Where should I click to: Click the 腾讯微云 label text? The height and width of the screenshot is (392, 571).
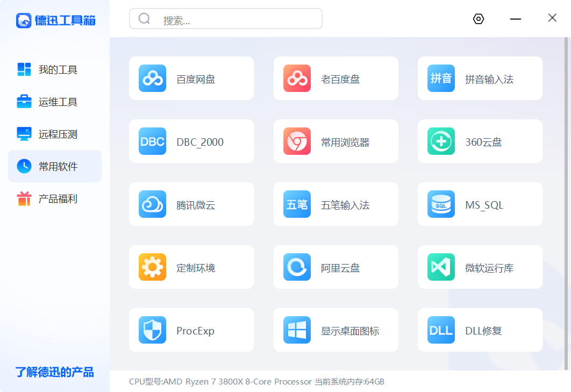(196, 205)
